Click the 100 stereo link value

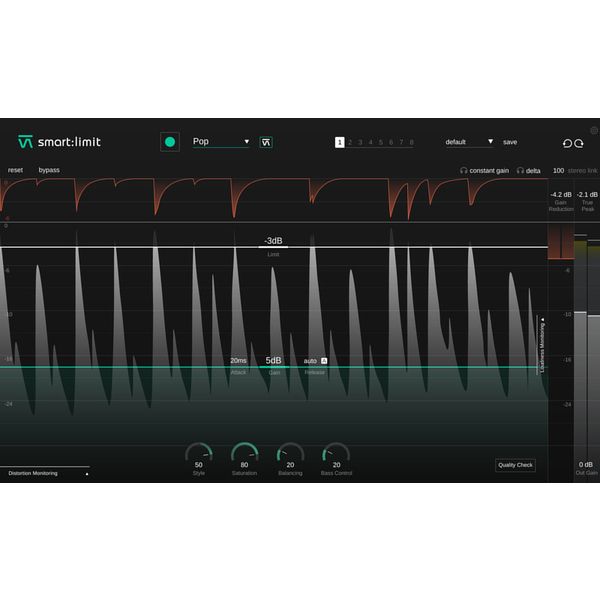[x=558, y=171]
